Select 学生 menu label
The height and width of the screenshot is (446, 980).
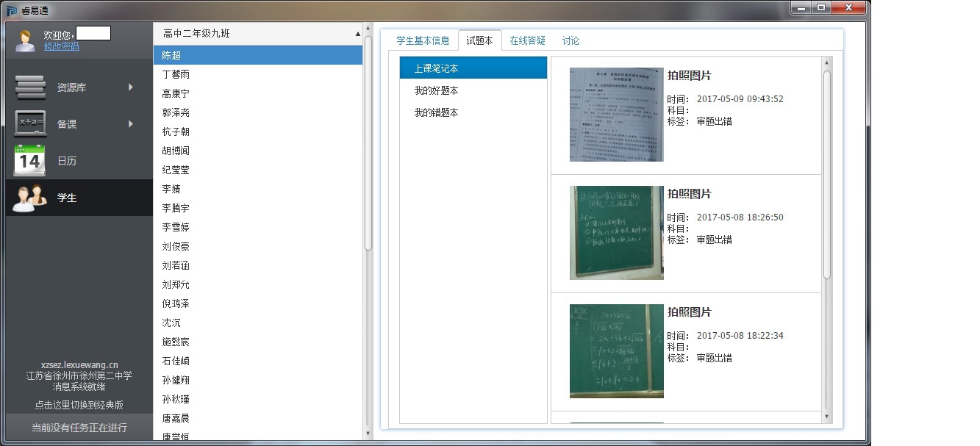pyautogui.click(x=67, y=198)
